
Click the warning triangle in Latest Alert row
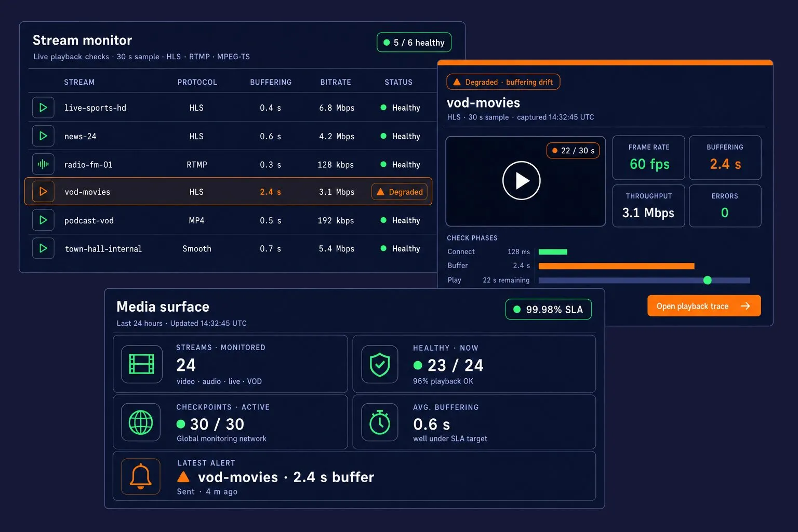tap(183, 476)
